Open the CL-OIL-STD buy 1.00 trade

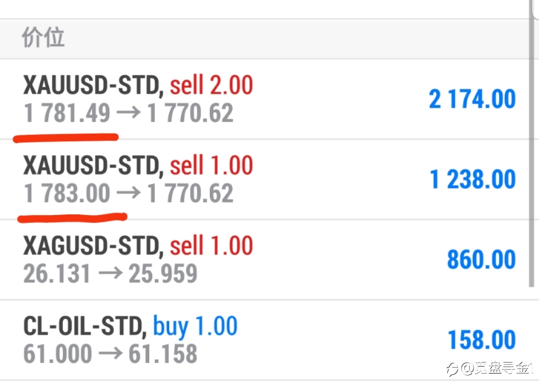pos(264,340)
